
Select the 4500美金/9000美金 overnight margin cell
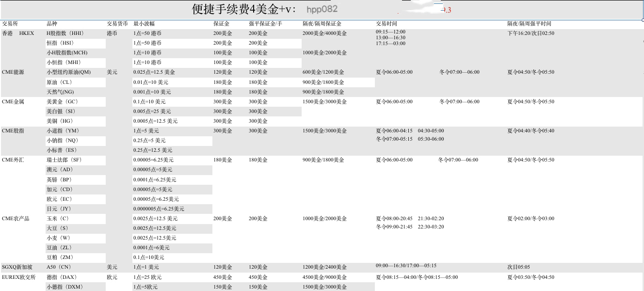(325, 277)
